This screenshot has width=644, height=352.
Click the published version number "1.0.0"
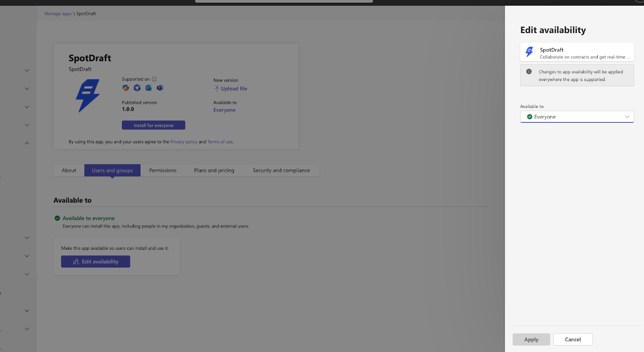[x=128, y=109]
